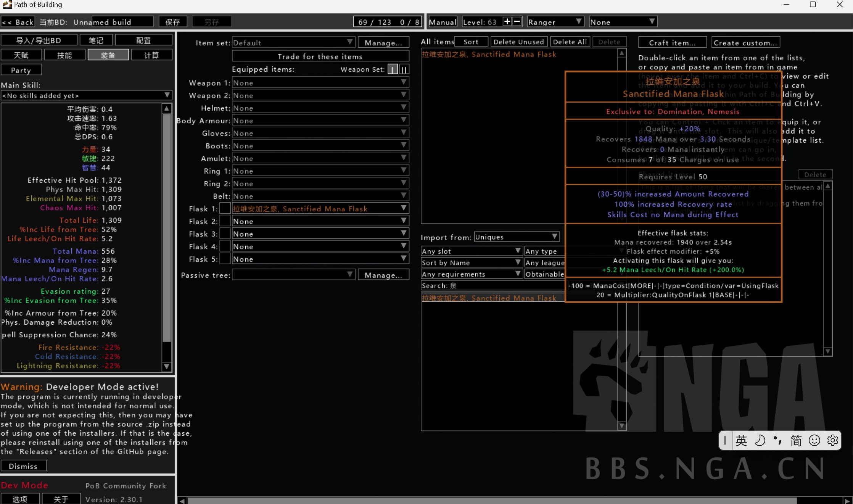Image resolution: width=853 pixels, height=504 pixels.
Task: Expand the Import from Uniques dropdown
Action: [517, 237]
